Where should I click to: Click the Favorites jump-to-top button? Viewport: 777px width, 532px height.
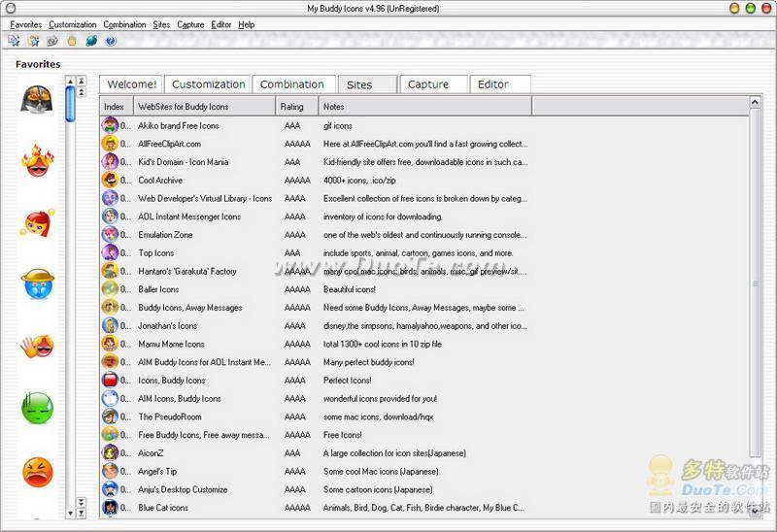tap(82, 81)
